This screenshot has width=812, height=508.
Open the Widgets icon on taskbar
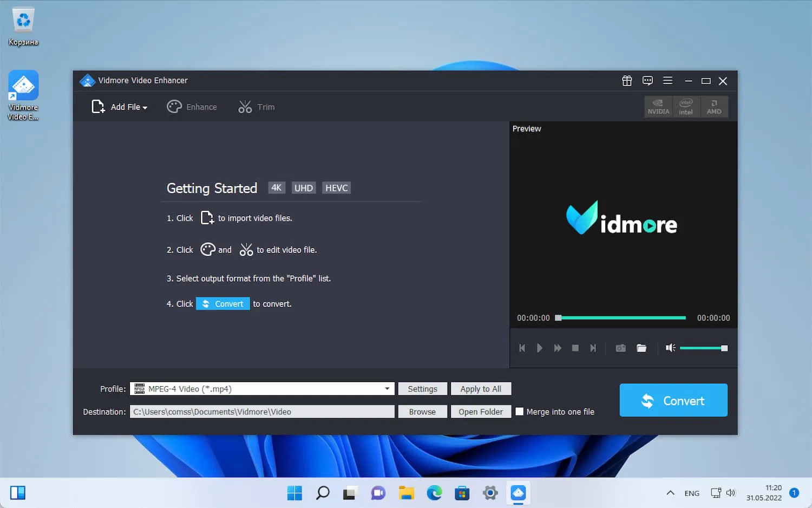pos(18,493)
